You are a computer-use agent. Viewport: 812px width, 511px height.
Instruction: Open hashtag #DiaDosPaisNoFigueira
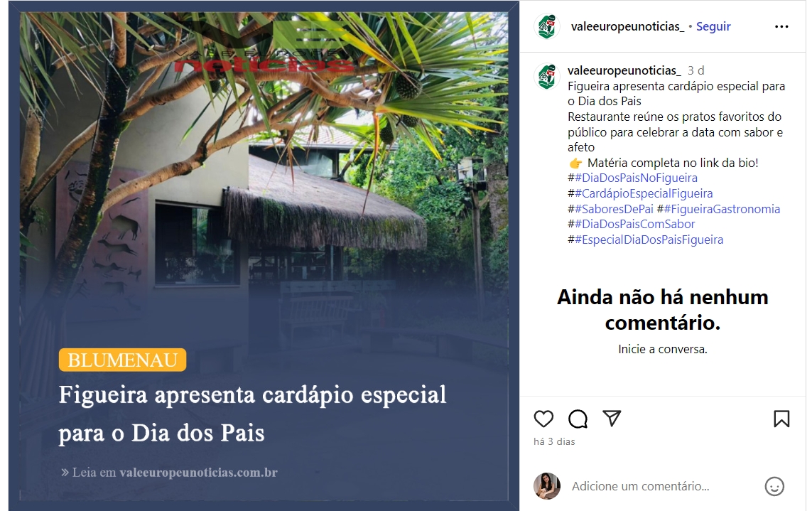636,178
